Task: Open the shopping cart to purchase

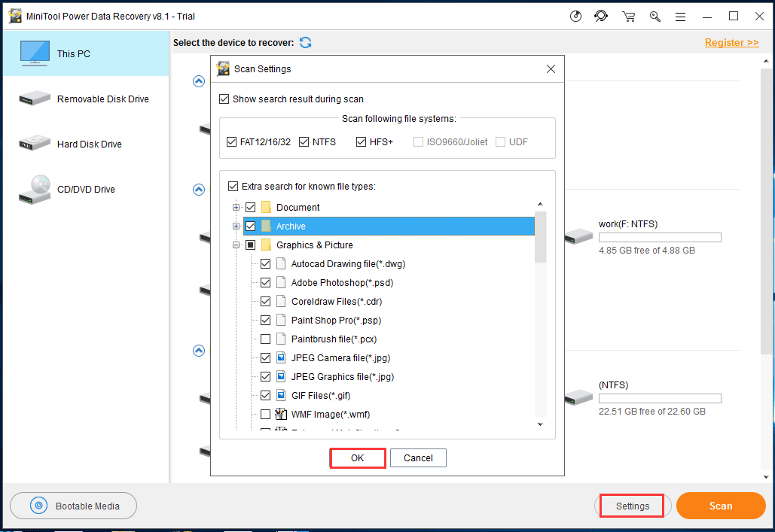Action: (628, 16)
